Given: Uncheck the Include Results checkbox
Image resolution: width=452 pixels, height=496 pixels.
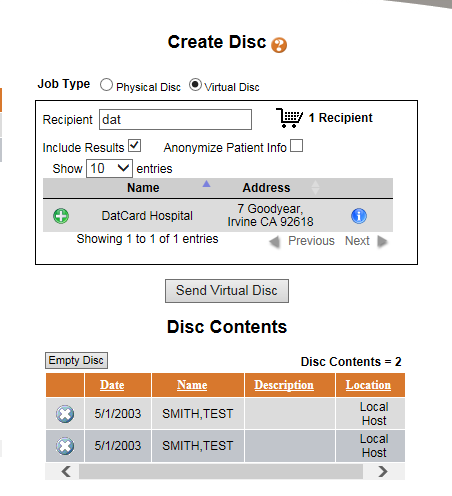Looking at the screenshot, I should (135, 146).
